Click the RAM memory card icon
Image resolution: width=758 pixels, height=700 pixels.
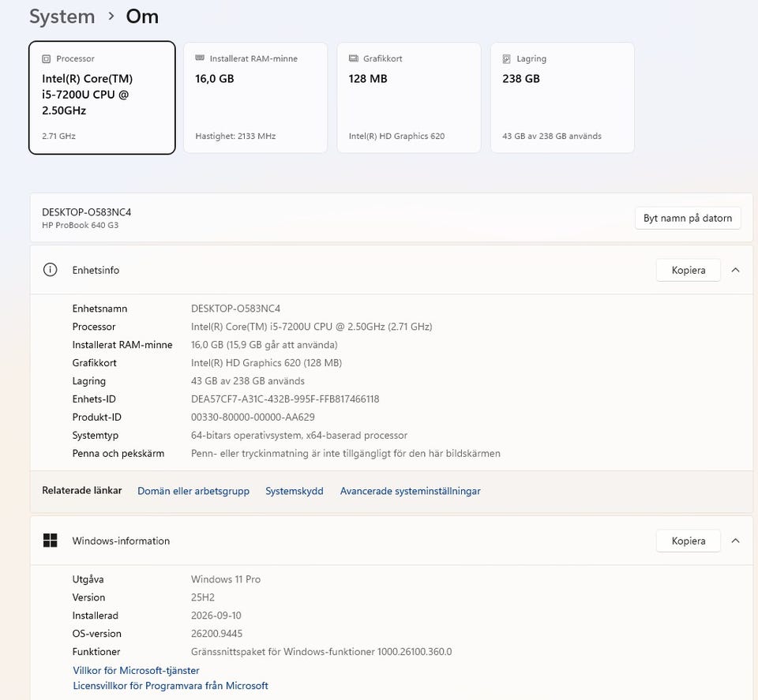pyautogui.click(x=200, y=58)
